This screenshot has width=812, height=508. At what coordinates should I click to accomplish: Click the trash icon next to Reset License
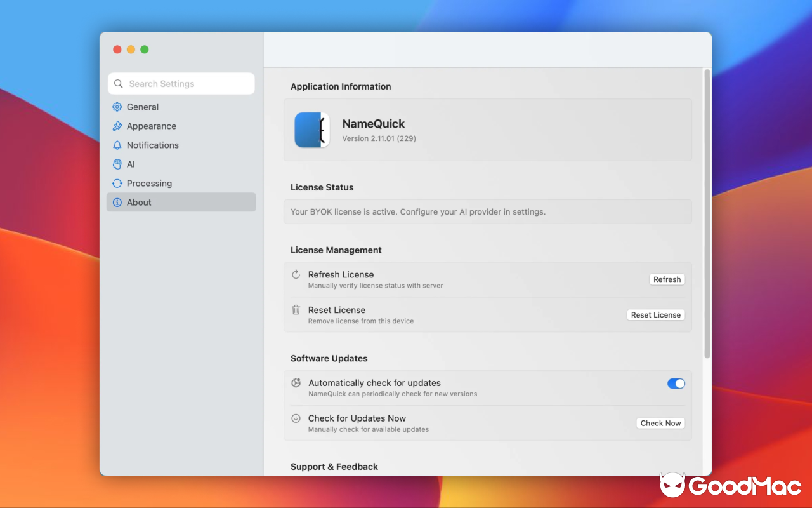[x=296, y=310]
